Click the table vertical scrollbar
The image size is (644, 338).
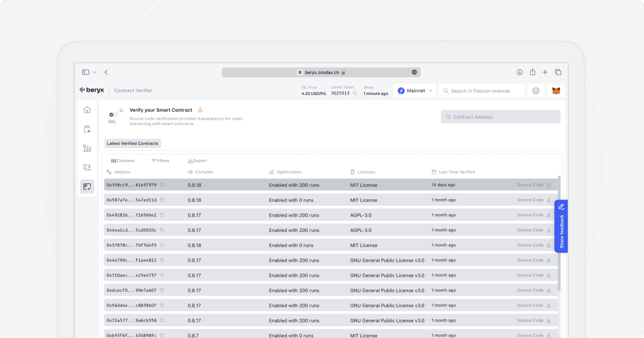(559, 233)
